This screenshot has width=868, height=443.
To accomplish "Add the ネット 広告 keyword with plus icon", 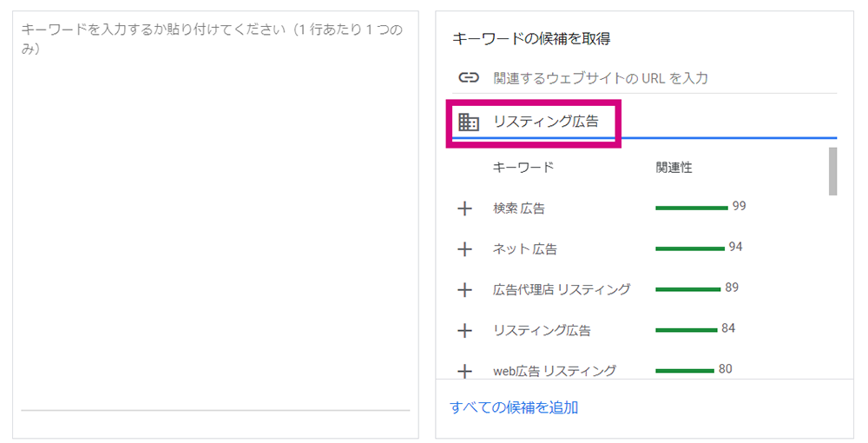I will click(464, 249).
